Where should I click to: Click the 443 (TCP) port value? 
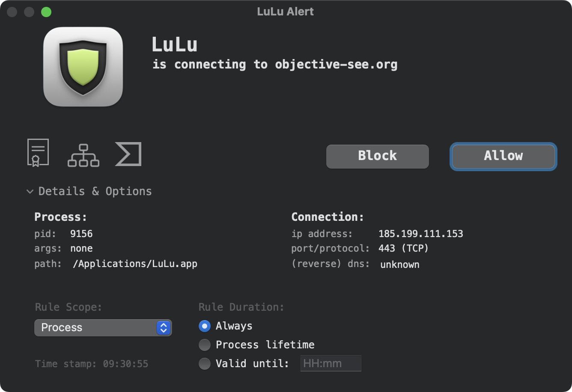point(404,248)
